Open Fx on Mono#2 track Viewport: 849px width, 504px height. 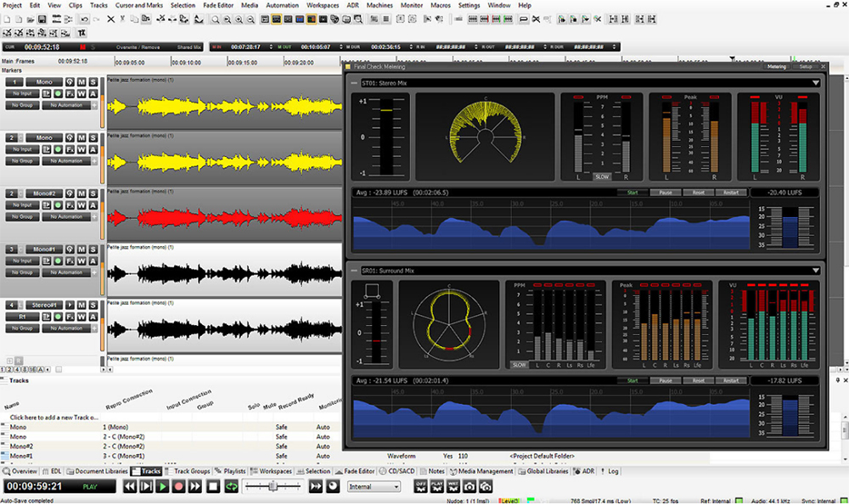point(70,205)
